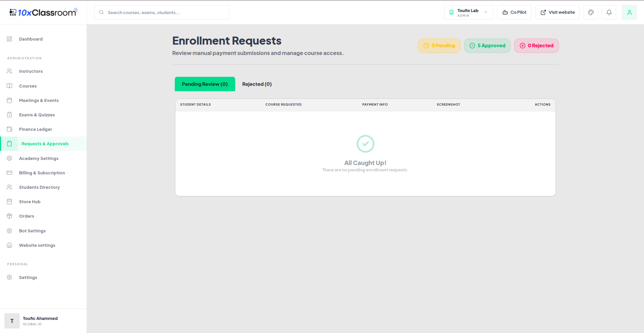Click the 5 Approved badge

click(487, 46)
